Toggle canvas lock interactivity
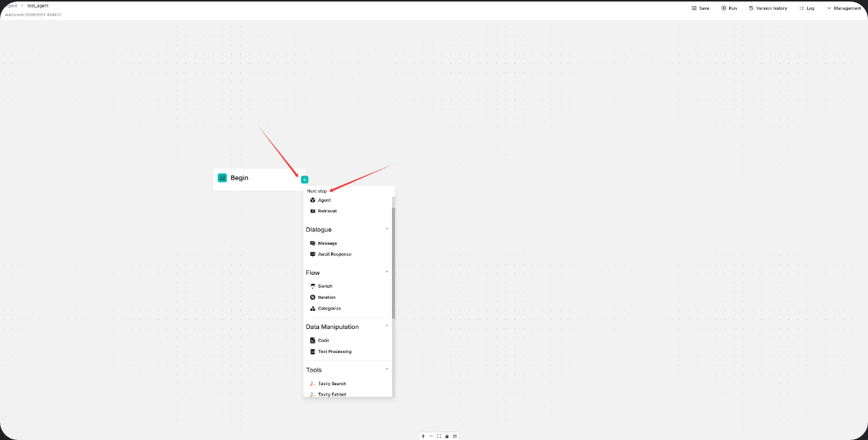 [x=447, y=436]
